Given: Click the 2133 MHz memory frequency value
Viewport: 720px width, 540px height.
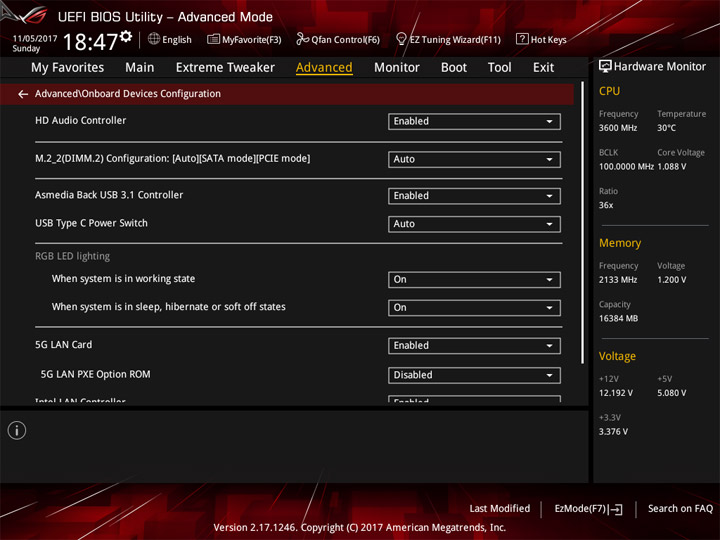Looking at the screenshot, I should pos(618,280).
